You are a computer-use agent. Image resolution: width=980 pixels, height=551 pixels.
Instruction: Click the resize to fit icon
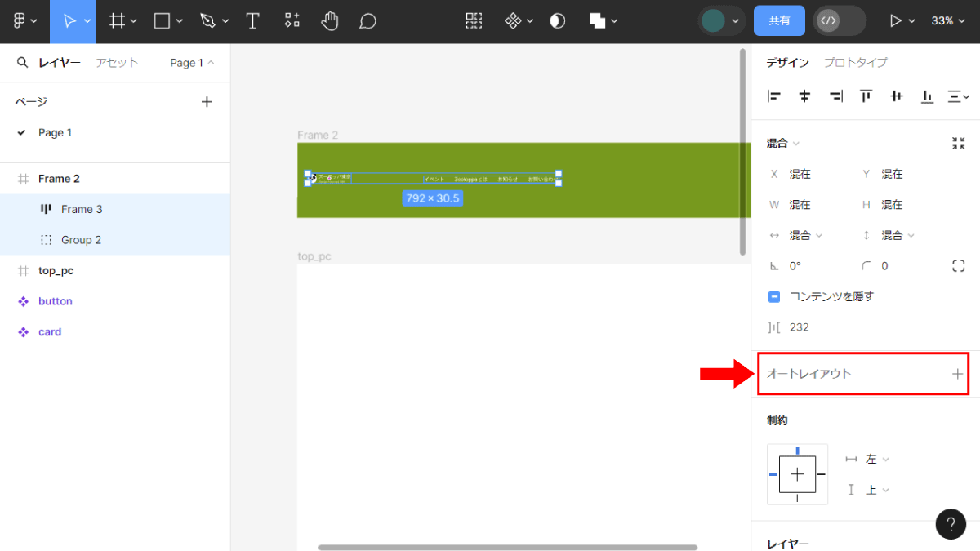point(959,144)
